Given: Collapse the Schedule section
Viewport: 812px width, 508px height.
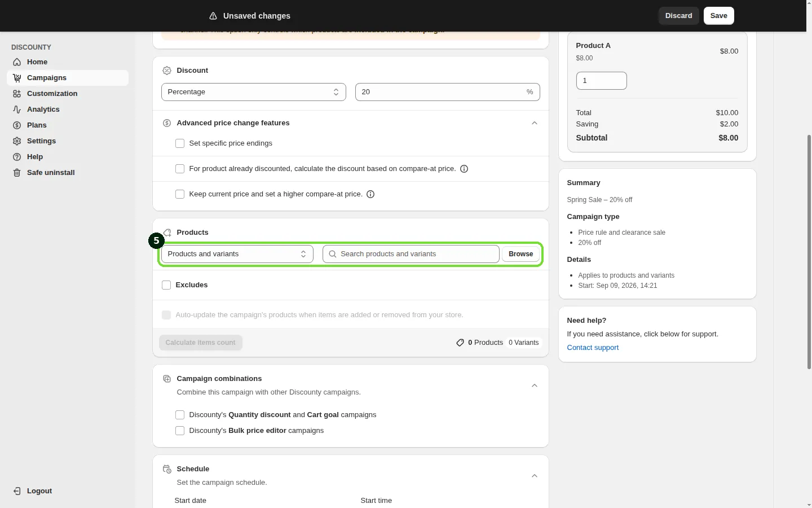Looking at the screenshot, I should 535,476.
